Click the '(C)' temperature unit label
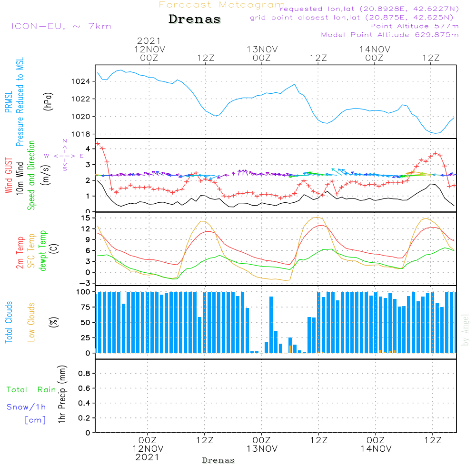 [x=54, y=248]
